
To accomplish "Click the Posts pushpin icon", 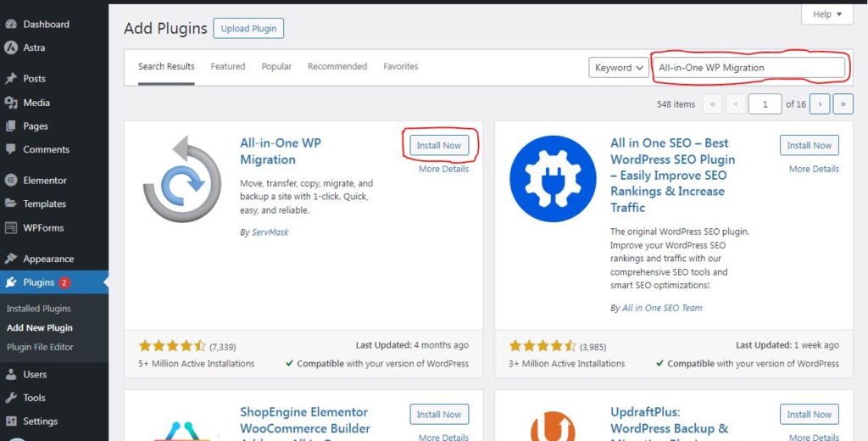I will coord(10,79).
